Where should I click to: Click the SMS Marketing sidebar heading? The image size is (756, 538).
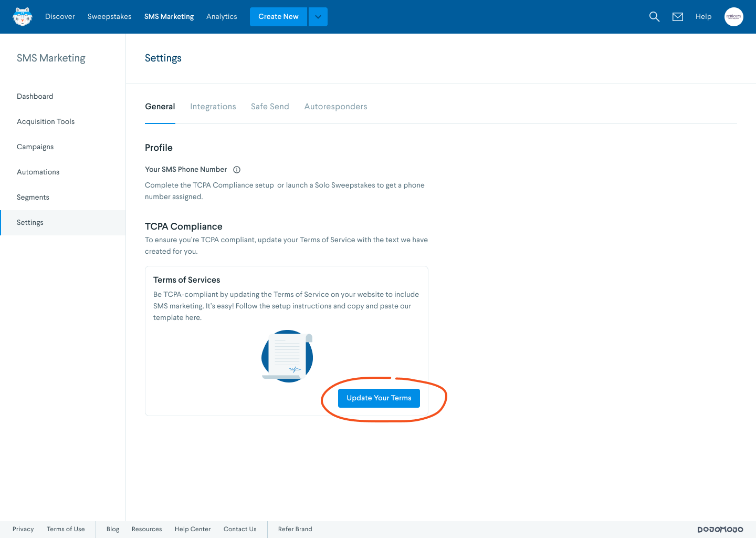pyautogui.click(x=51, y=58)
